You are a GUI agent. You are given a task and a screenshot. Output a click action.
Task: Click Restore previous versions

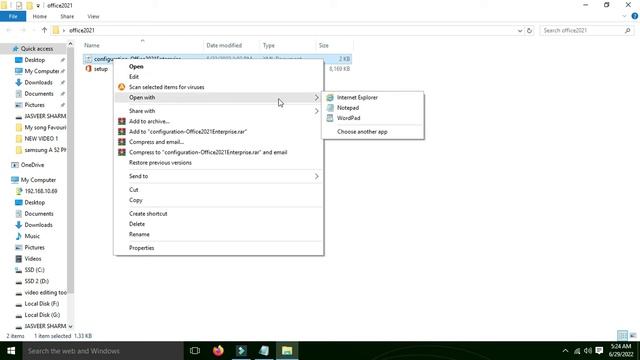point(160,162)
